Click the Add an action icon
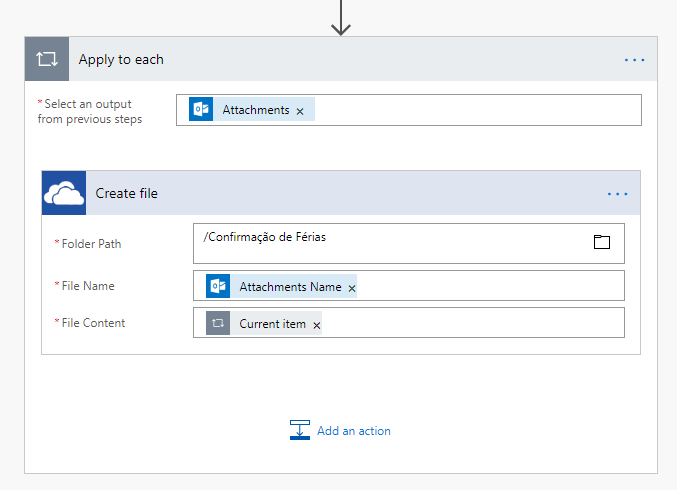 pyautogui.click(x=300, y=430)
